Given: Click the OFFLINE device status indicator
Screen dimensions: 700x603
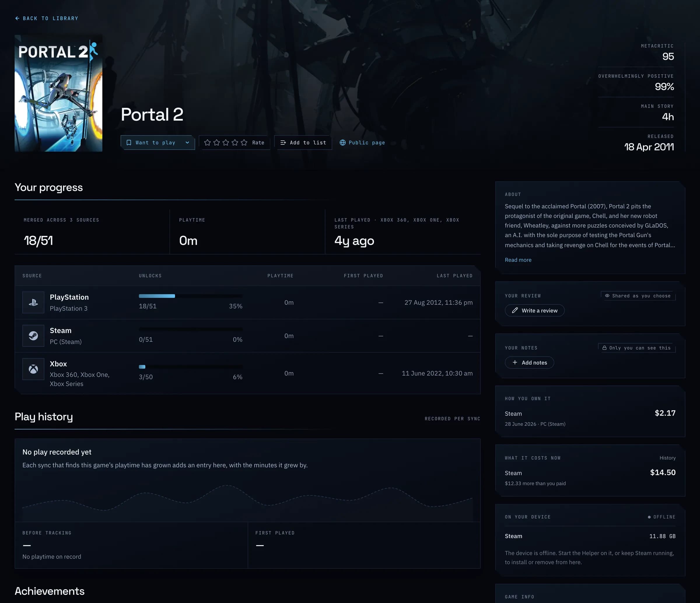Looking at the screenshot, I should [x=661, y=517].
